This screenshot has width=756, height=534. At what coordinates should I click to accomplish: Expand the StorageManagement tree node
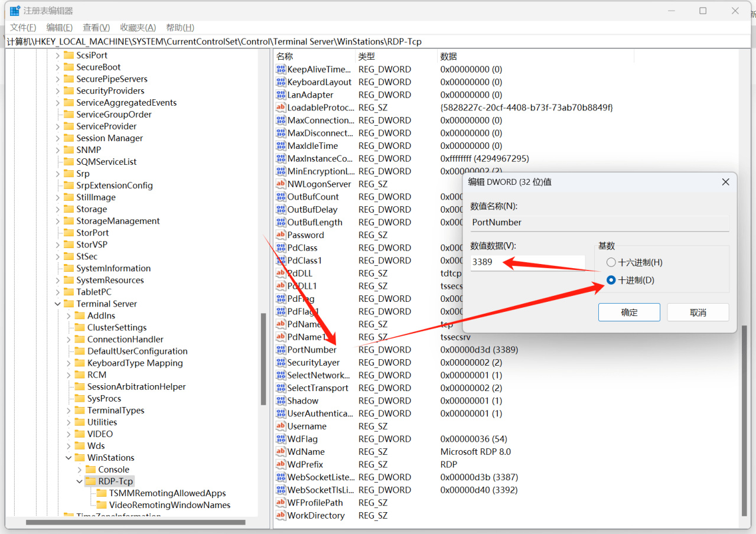(x=58, y=220)
